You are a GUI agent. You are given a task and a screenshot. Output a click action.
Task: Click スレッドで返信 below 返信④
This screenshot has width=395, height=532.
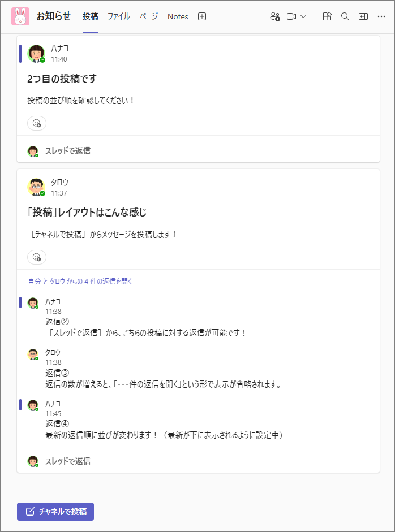pyautogui.click(x=67, y=461)
